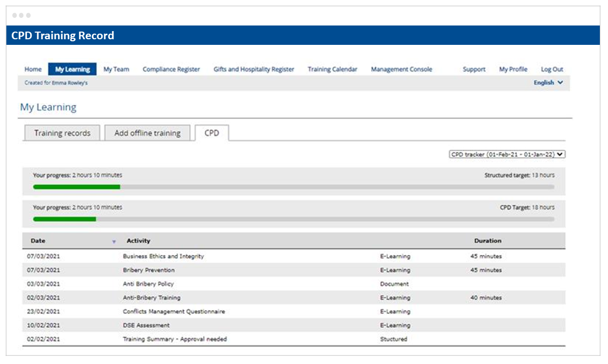This screenshot has width=608, height=364.
Task: Click the CPD Target: 18 hours label
Action: point(527,207)
